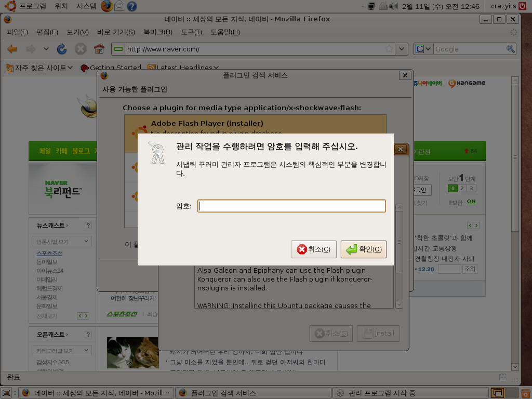Open history dropdown arrow beside forward button
Image resolution: width=532 pixels, height=399 pixels.
(46, 49)
